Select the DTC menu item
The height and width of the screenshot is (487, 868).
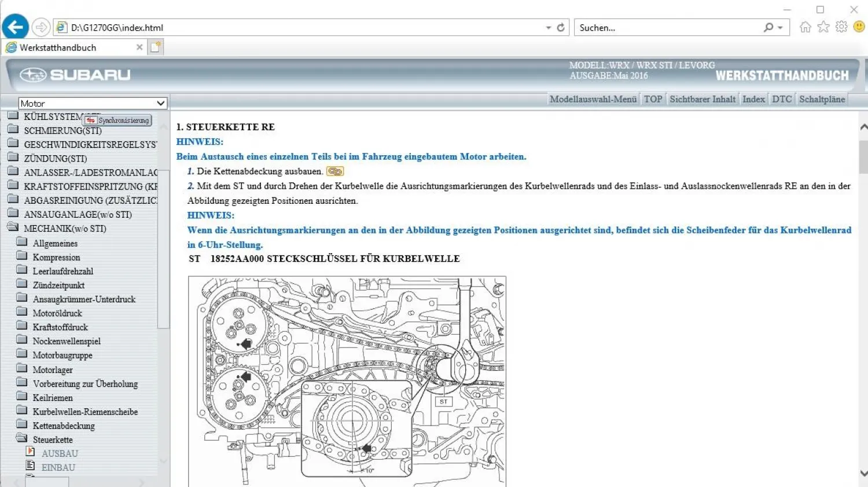pyautogui.click(x=781, y=99)
